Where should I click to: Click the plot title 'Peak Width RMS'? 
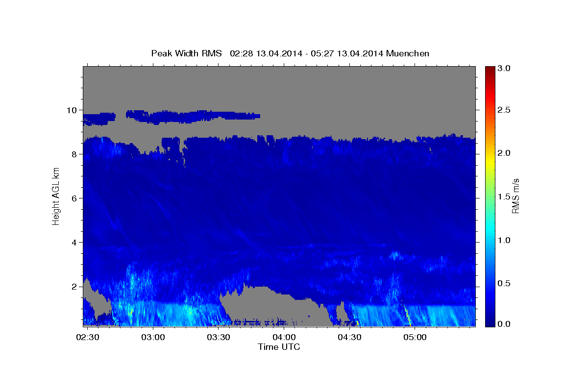[186, 53]
